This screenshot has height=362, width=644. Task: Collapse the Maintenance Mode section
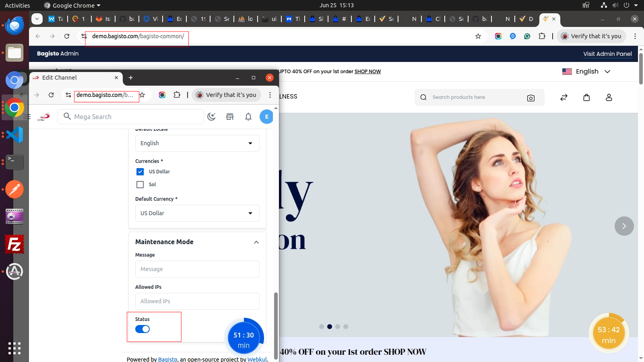click(256, 242)
